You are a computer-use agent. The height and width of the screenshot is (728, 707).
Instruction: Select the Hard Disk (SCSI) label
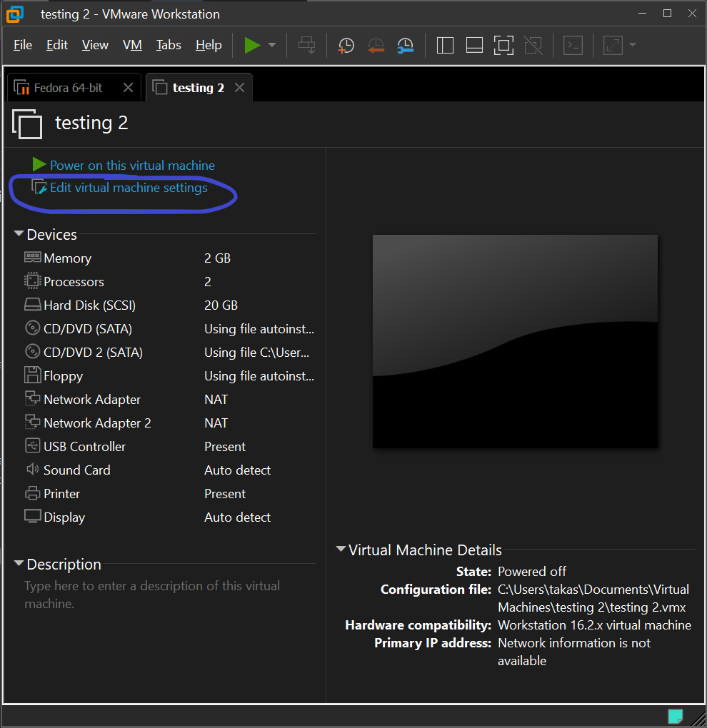coord(90,305)
